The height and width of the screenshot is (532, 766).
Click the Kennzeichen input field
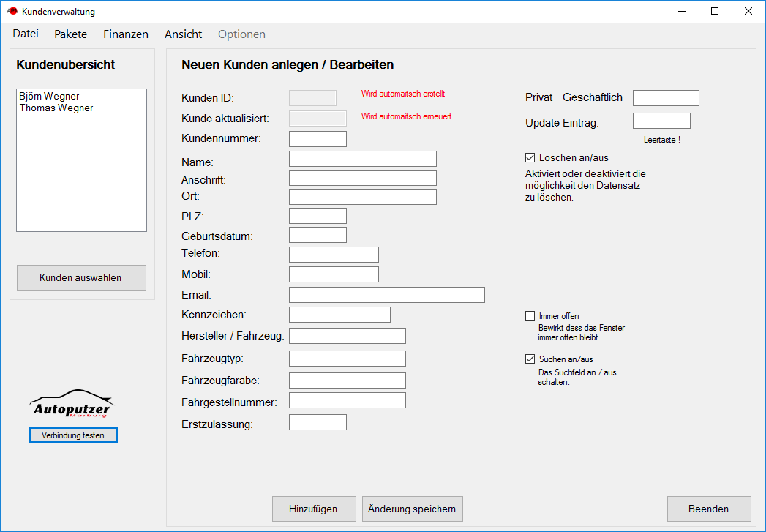point(339,315)
